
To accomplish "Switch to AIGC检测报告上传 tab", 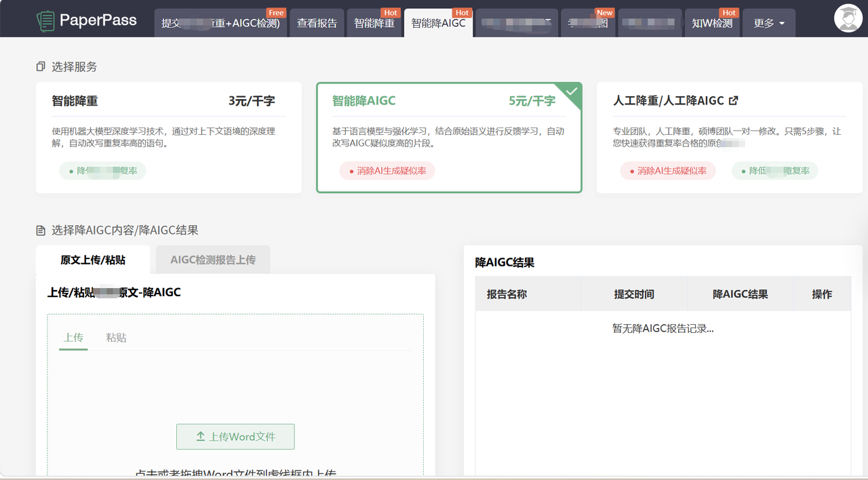I will click(x=213, y=260).
